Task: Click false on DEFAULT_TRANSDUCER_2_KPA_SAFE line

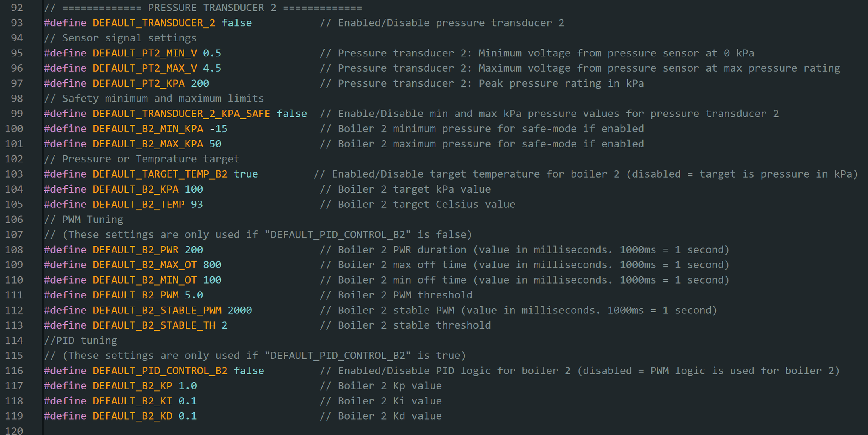Action: [292, 114]
